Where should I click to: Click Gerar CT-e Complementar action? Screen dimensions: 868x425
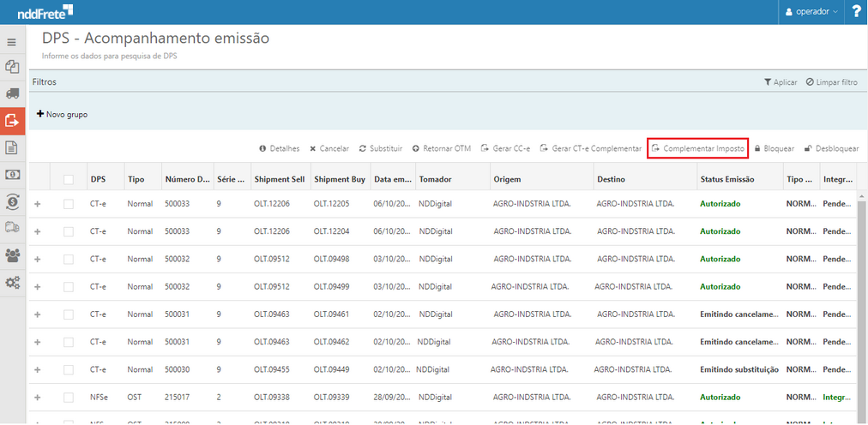click(590, 148)
